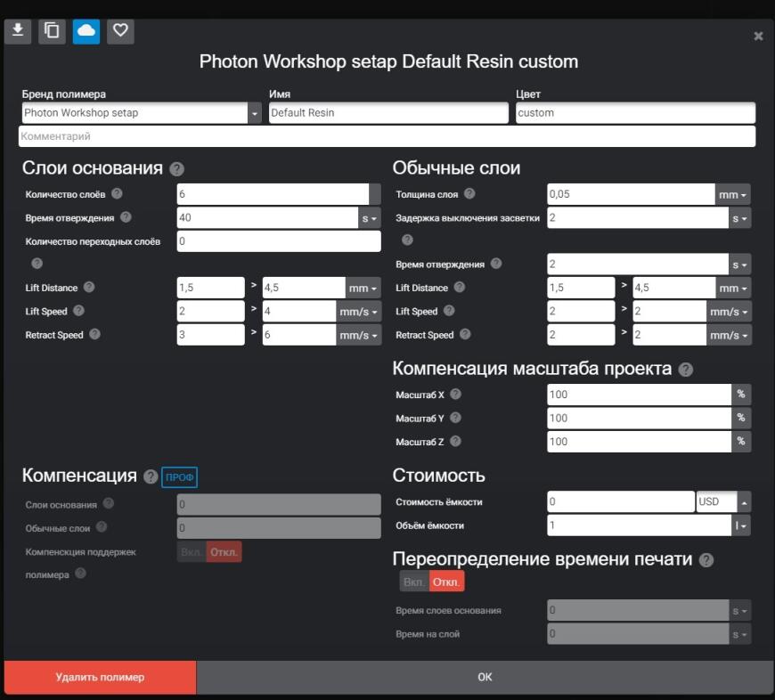775x700 pixels.
Task: Click the red Удалить полимер button
Action: click(x=101, y=677)
